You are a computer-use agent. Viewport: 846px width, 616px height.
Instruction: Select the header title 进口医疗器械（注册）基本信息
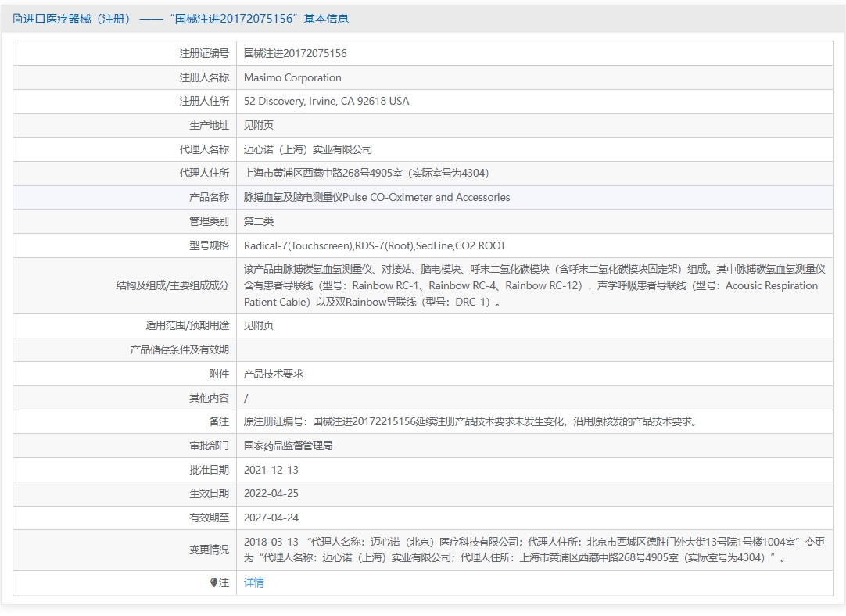coord(185,19)
